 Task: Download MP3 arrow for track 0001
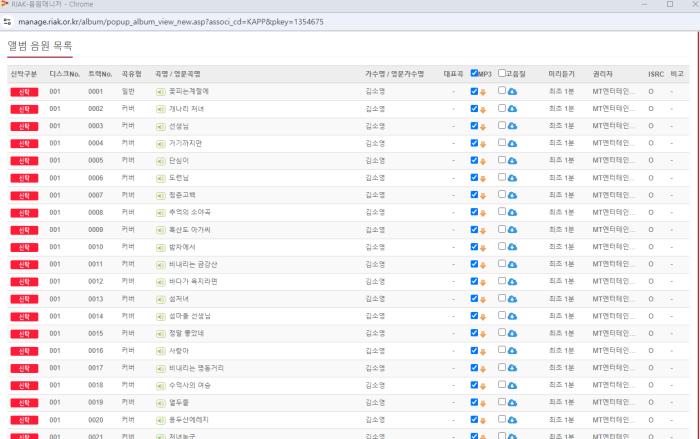483,92
